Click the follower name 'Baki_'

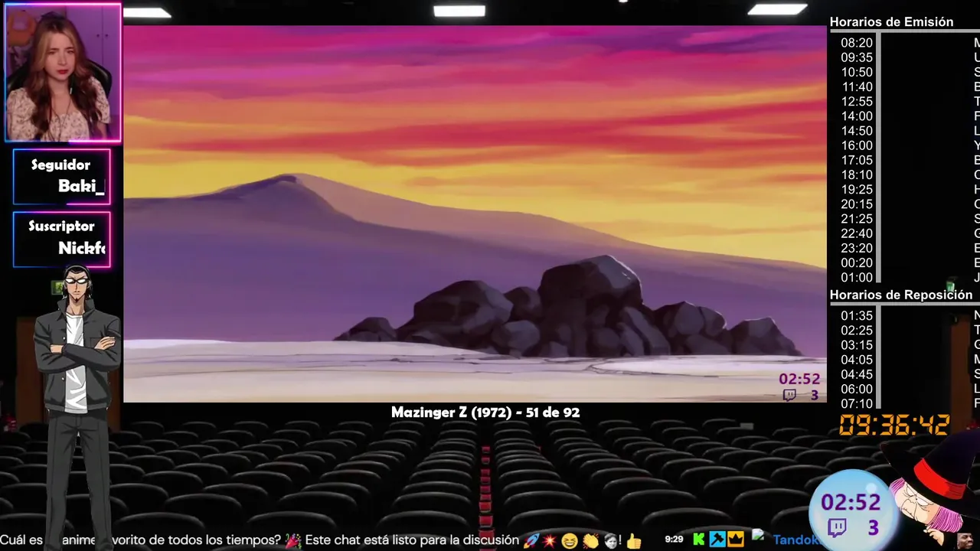pos(81,186)
